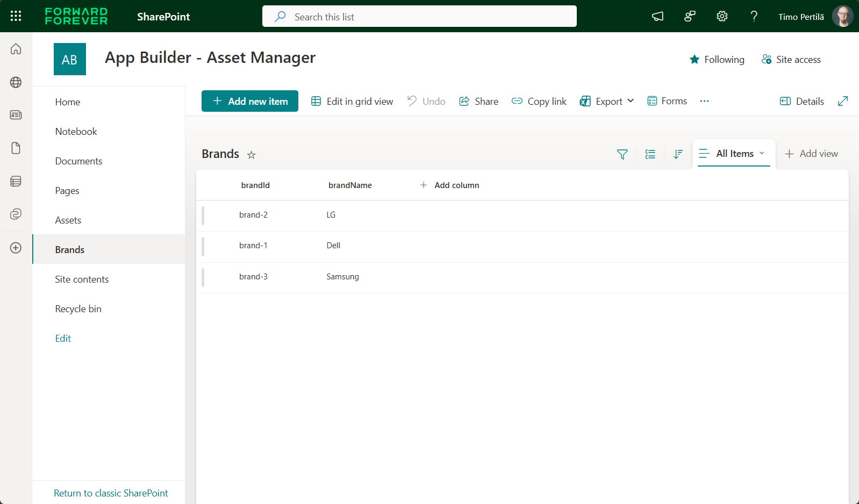This screenshot has width=859, height=504.
Task: Click Return to classic SharePoint link
Action: [111, 493]
